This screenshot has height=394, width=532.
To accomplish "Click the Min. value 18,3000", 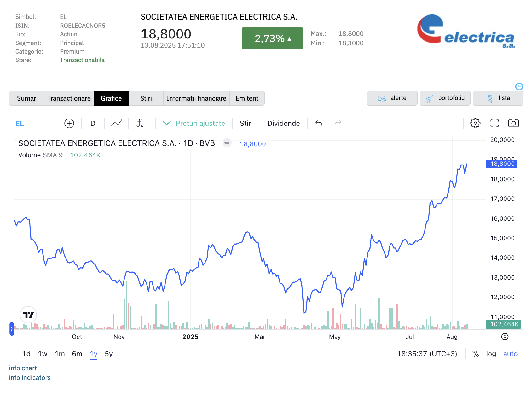I will point(351,43).
